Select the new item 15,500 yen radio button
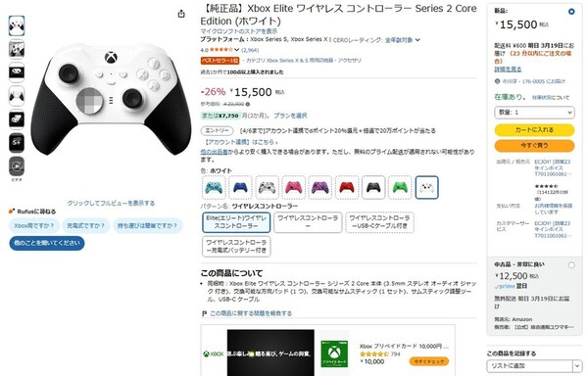The height and width of the screenshot is (376, 588). tap(571, 12)
